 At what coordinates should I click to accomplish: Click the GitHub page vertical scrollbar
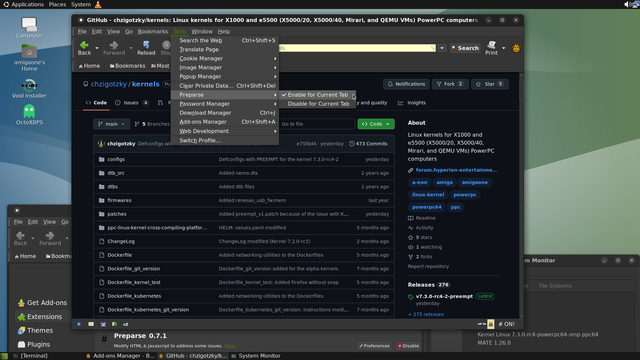521,195
